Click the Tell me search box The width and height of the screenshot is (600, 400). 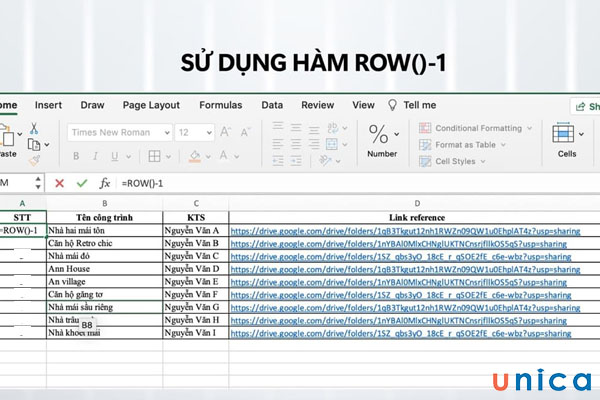pyautogui.click(x=412, y=105)
